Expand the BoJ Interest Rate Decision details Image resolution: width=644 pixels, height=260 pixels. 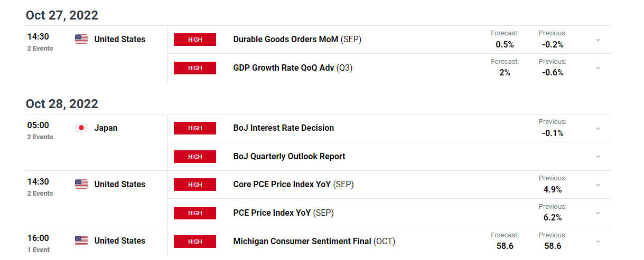[598, 128]
